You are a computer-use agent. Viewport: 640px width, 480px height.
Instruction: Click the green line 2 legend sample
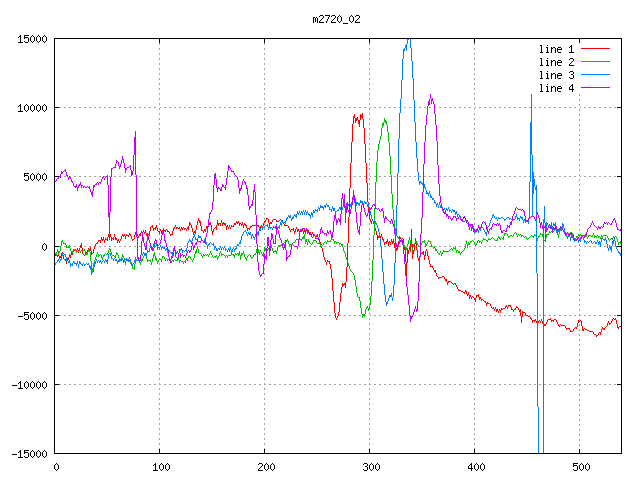click(595, 62)
